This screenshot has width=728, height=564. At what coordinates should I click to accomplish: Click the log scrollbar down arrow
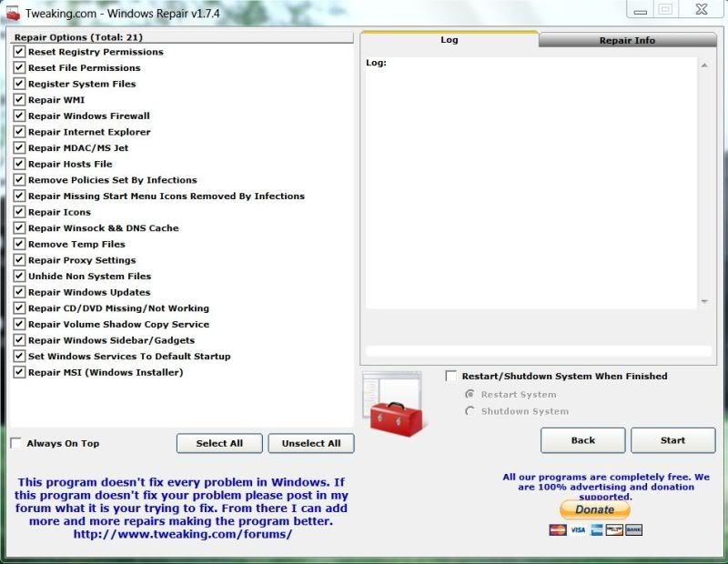(x=704, y=301)
